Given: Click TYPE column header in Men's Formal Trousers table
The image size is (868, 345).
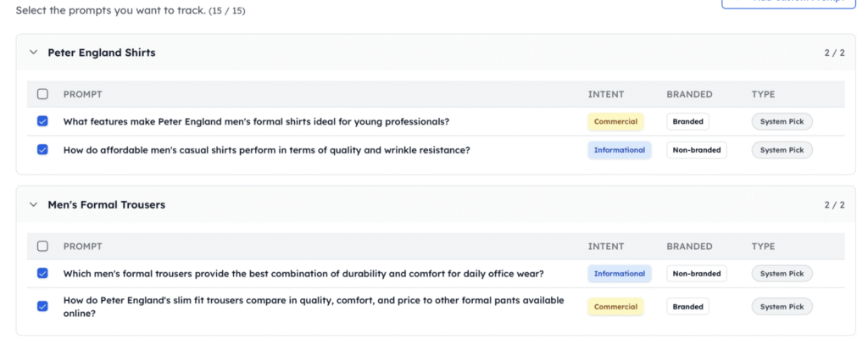Looking at the screenshot, I should click(763, 247).
